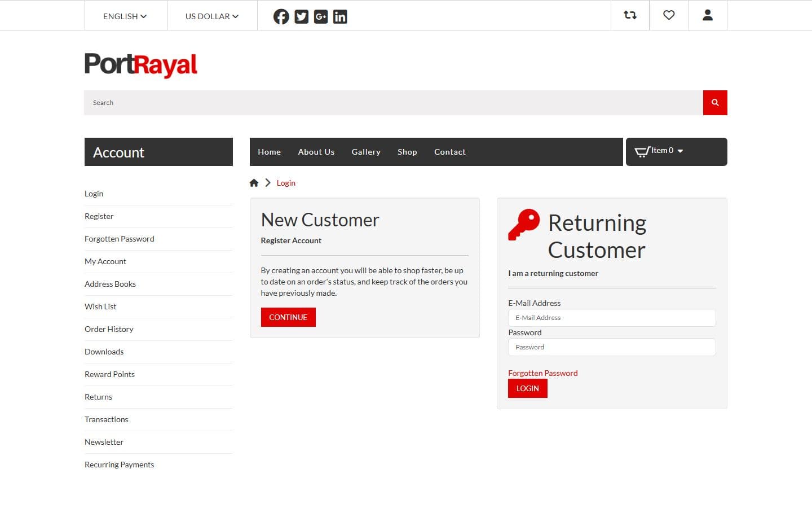
Task: Open Recurring Payments in the sidebar
Action: coord(120,465)
